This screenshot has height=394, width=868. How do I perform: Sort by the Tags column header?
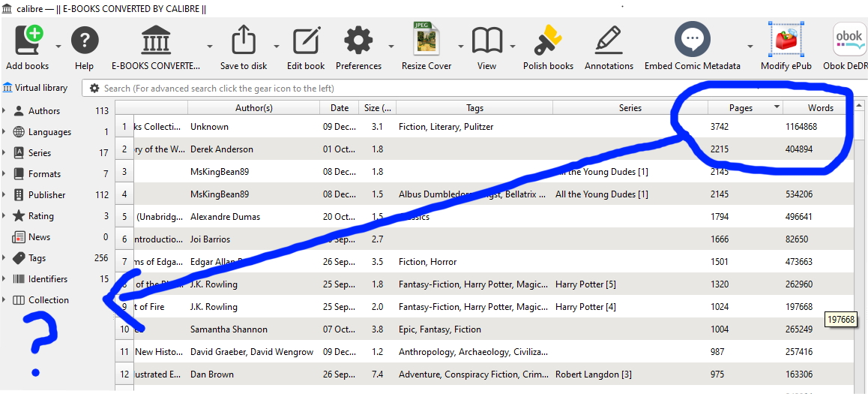474,107
